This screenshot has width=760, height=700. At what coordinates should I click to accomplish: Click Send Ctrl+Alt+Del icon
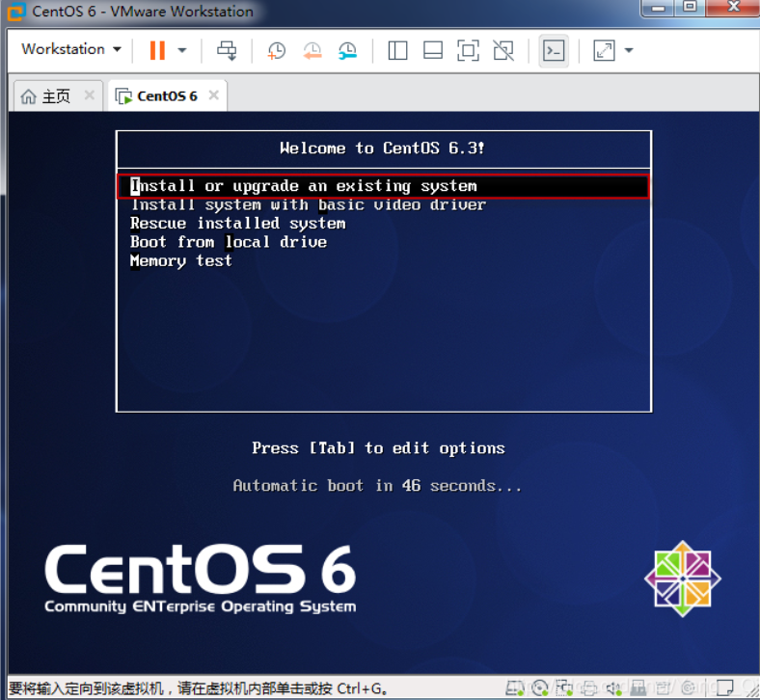tap(227, 50)
